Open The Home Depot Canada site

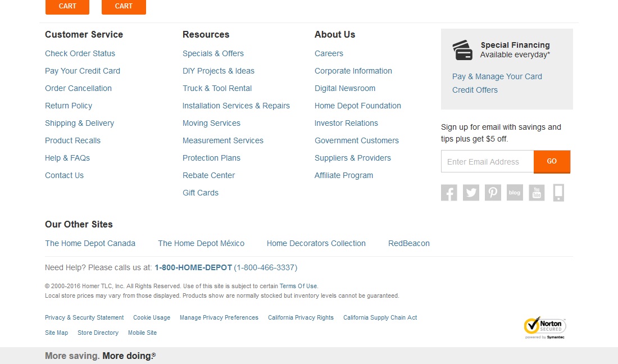90,243
